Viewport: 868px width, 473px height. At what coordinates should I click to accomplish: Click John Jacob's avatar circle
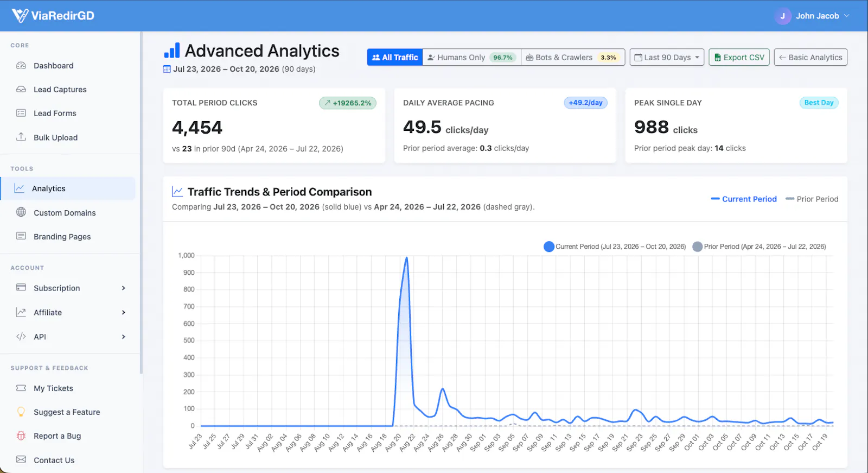[782, 16]
